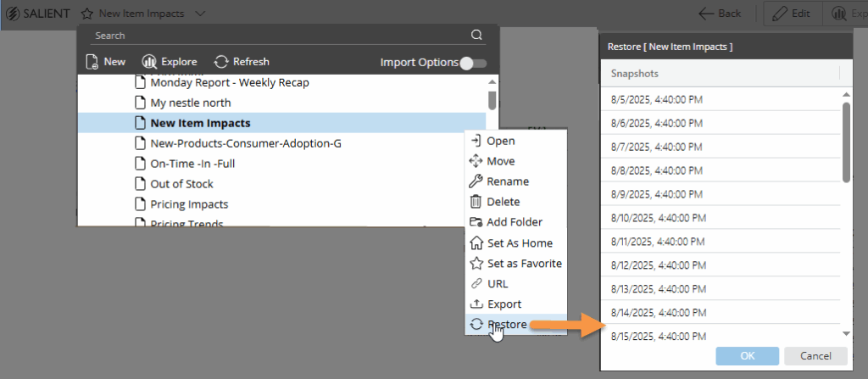Open Explore from the toolbar

(x=170, y=62)
